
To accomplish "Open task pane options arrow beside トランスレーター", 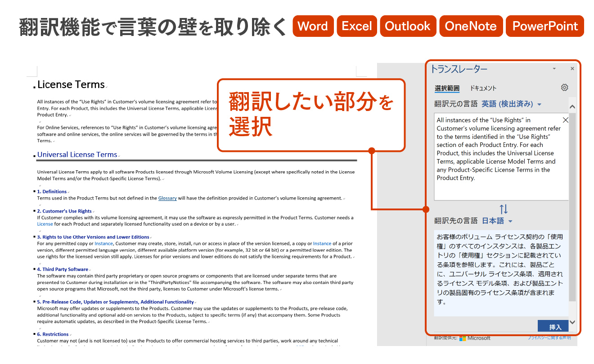I will [x=554, y=69].
